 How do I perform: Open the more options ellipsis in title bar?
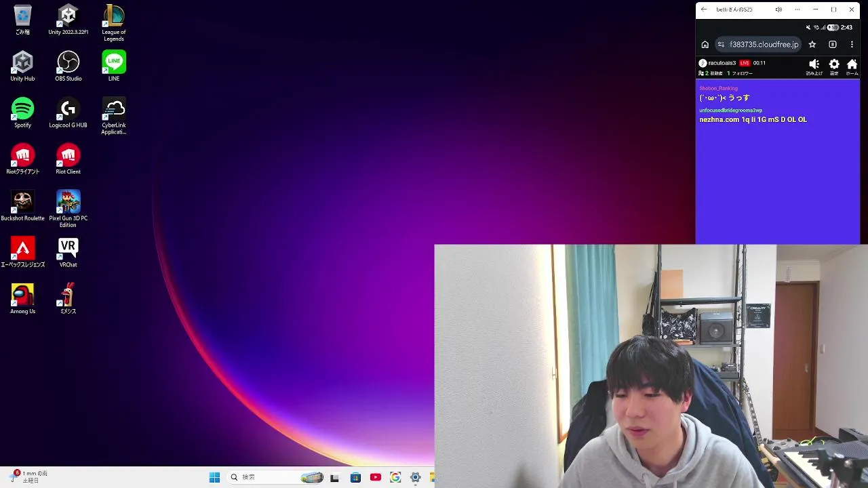(x=797, y=9)
